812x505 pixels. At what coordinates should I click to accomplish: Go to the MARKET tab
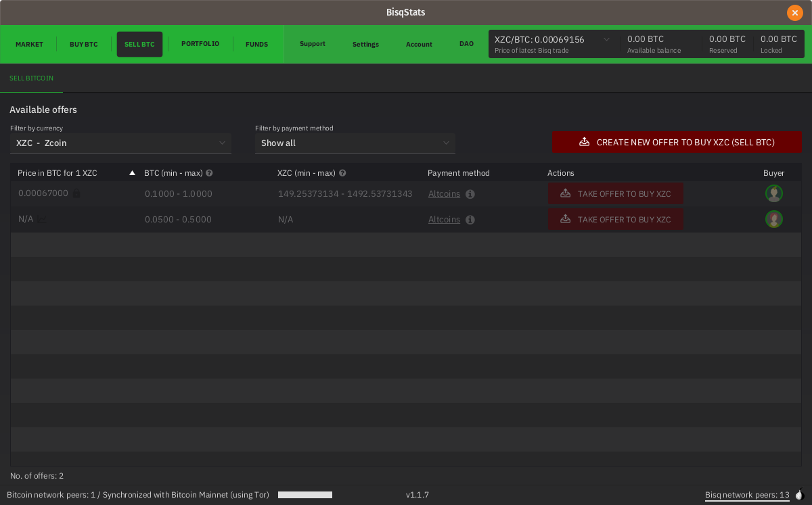(x=29, y=45)
